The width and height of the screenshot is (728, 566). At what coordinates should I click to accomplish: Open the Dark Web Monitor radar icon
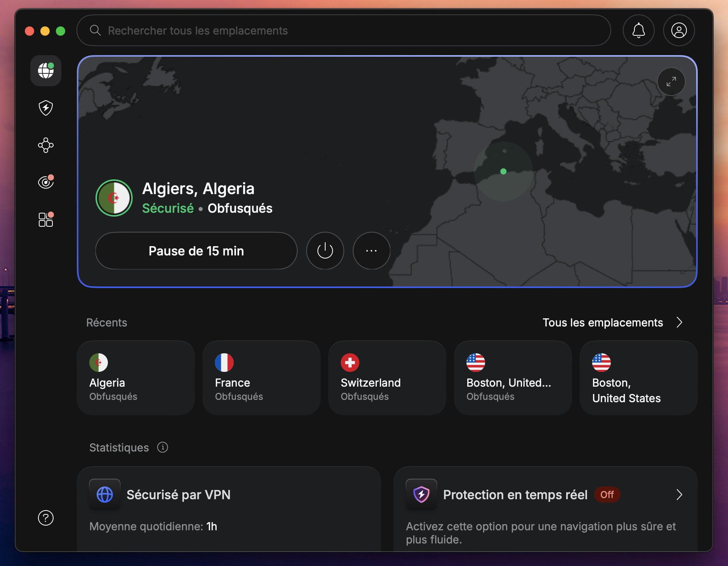click(46, 182)
